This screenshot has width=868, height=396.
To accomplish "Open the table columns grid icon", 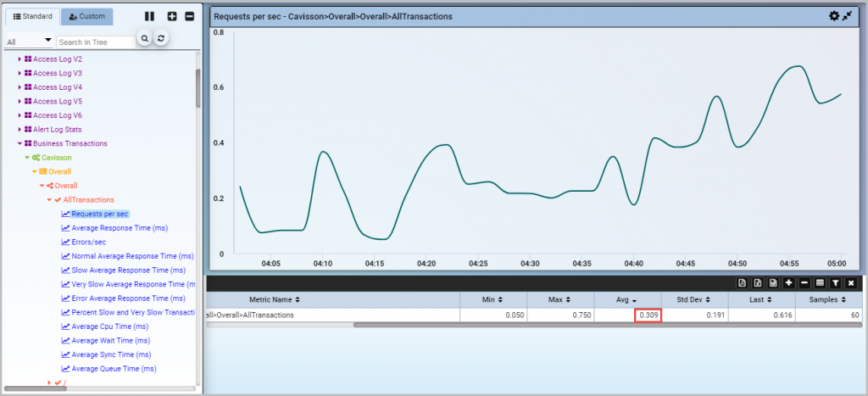I will (x=820, y=283).
